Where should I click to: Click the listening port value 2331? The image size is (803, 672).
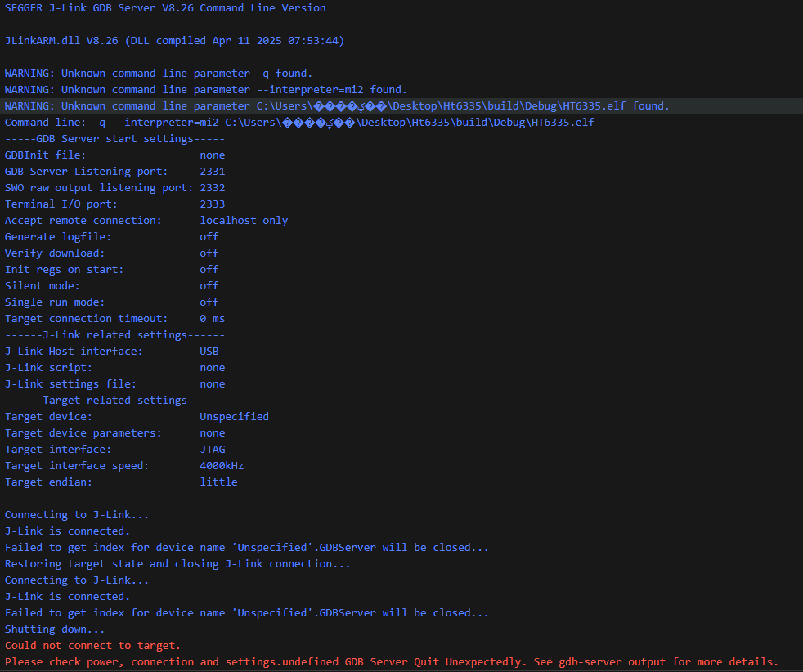[x=212, y=172]
